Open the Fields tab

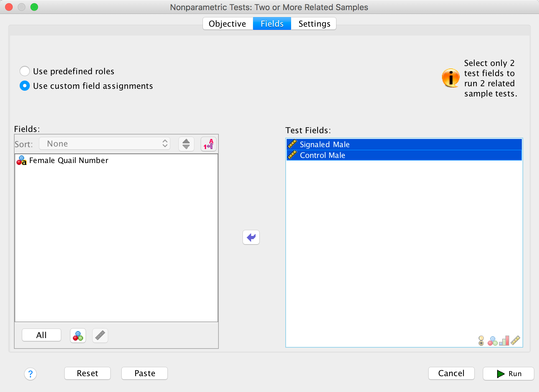click(272, 24)
